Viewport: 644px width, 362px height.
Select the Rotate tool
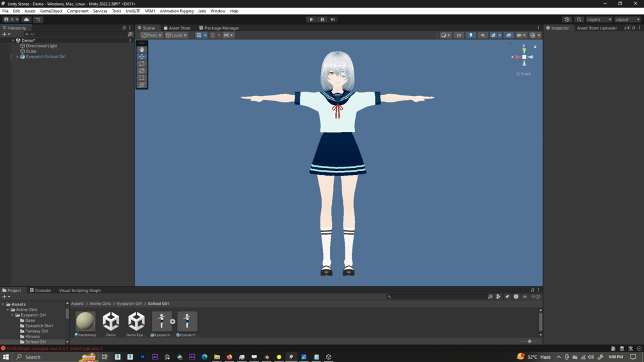point(142,63)
